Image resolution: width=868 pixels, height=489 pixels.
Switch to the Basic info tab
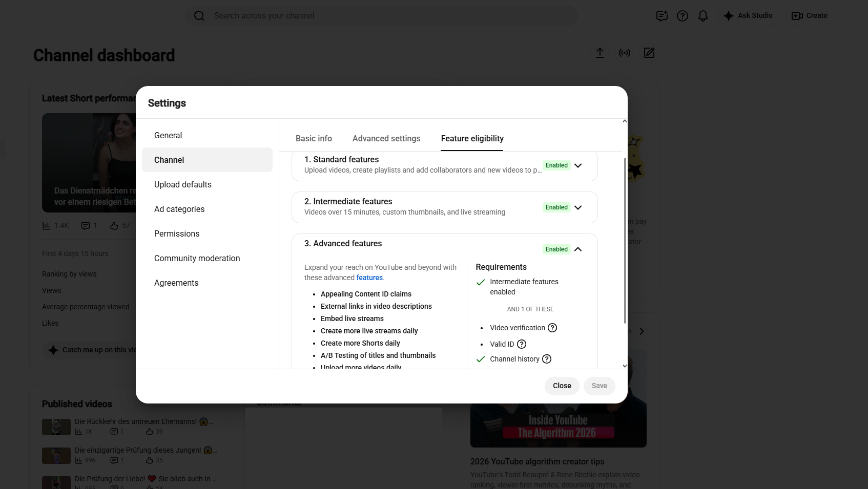(314, 139)
